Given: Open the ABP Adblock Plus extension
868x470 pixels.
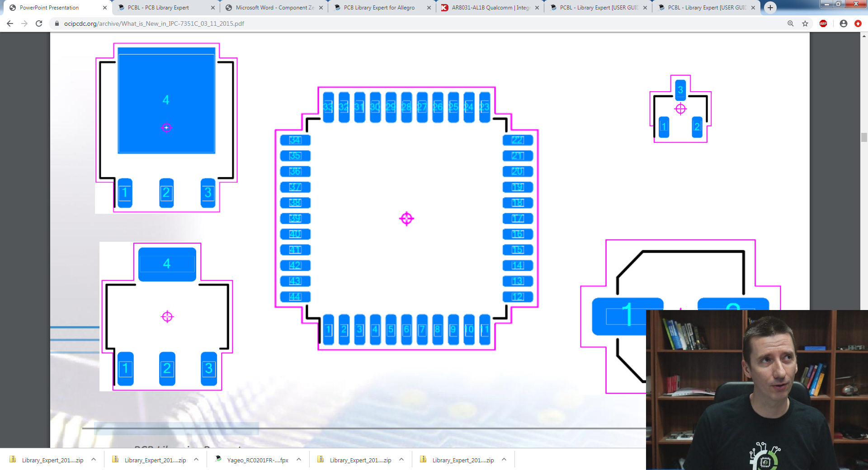Looking at the screenshot, I should (x=823, y=23).
